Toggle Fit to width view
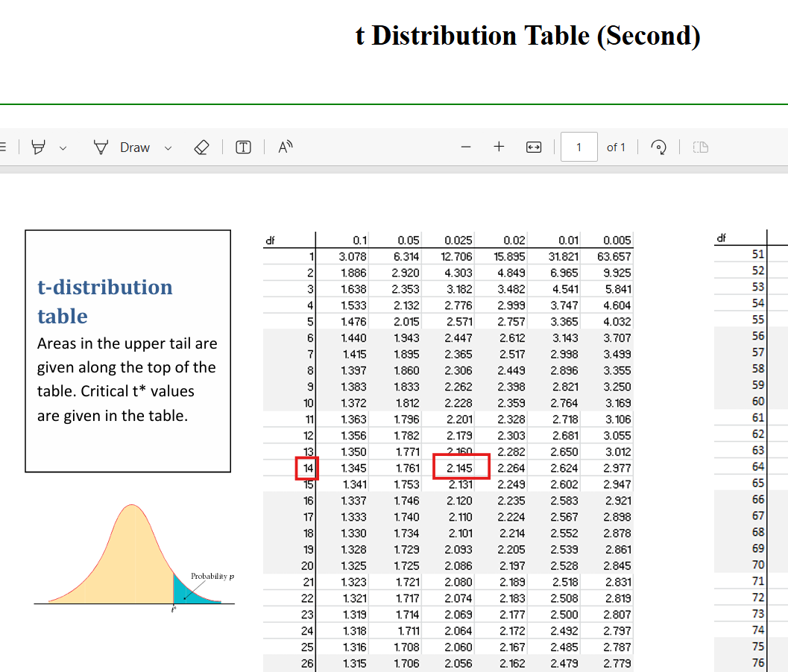Image resolution: width=788 pixels, height=672 pixels. (x=533, y=148)
